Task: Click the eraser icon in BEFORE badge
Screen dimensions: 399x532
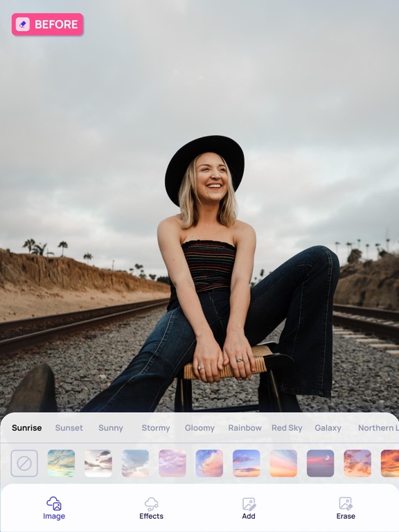Action: pos(23,24)
